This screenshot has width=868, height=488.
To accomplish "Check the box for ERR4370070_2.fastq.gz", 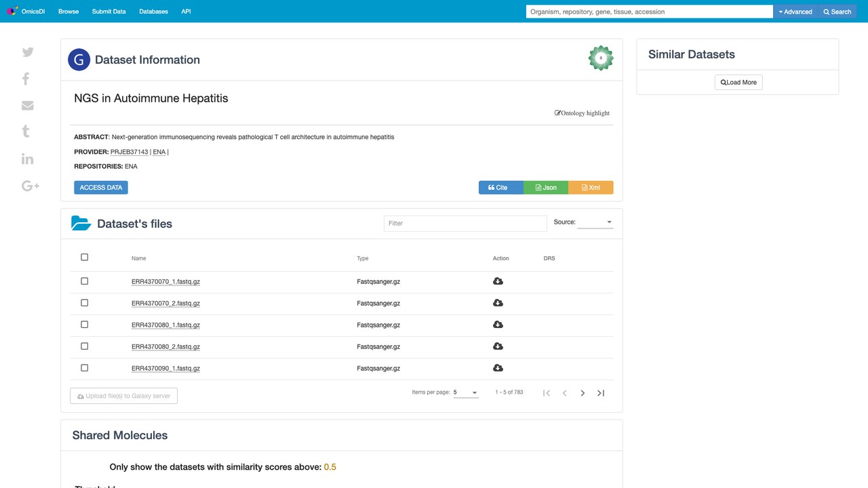I will [x=85, y=302].
